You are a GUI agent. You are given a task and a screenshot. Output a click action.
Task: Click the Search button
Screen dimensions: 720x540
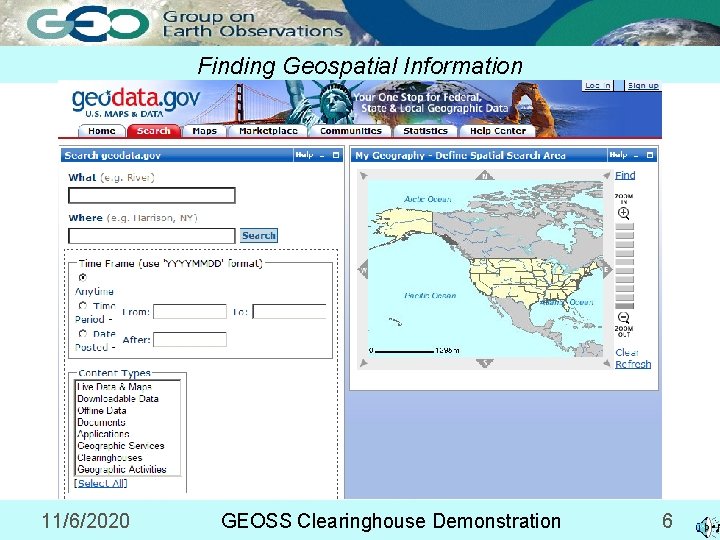(259, 236)
